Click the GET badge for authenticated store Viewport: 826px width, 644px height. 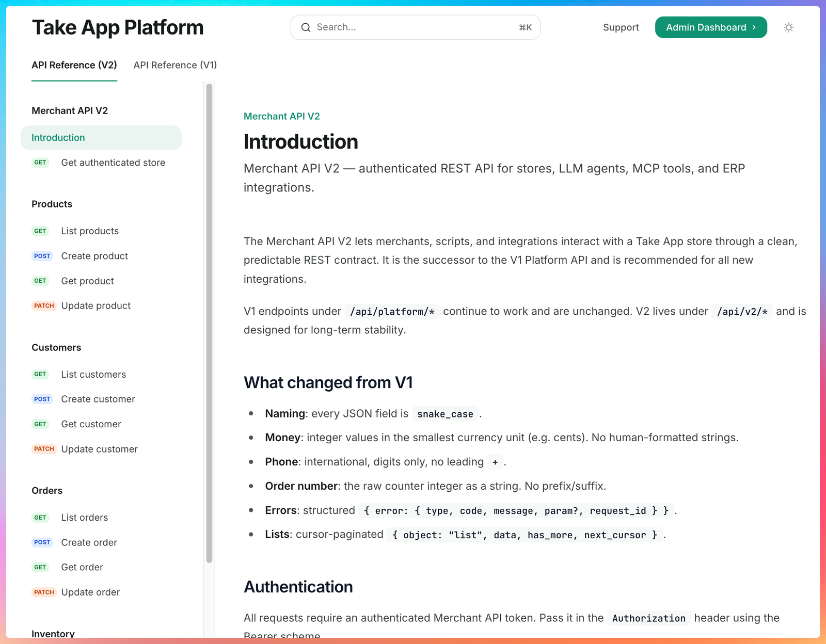40,163
